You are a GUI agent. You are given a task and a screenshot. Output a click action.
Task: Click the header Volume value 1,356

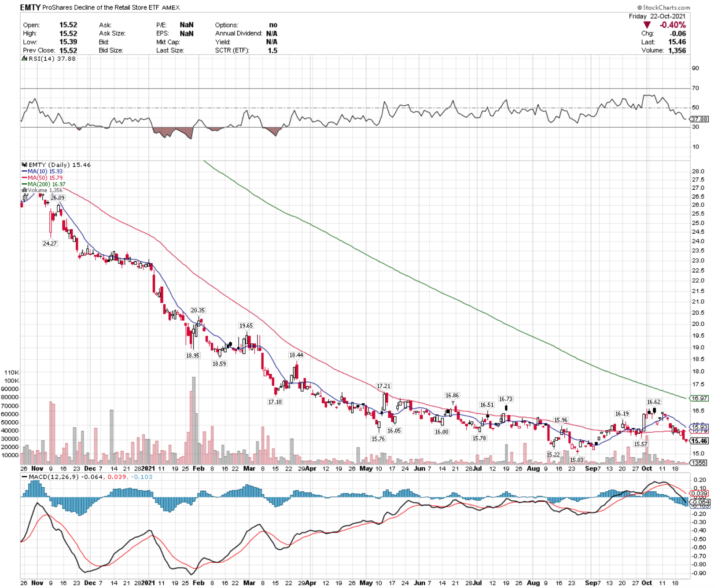point(677,50)
